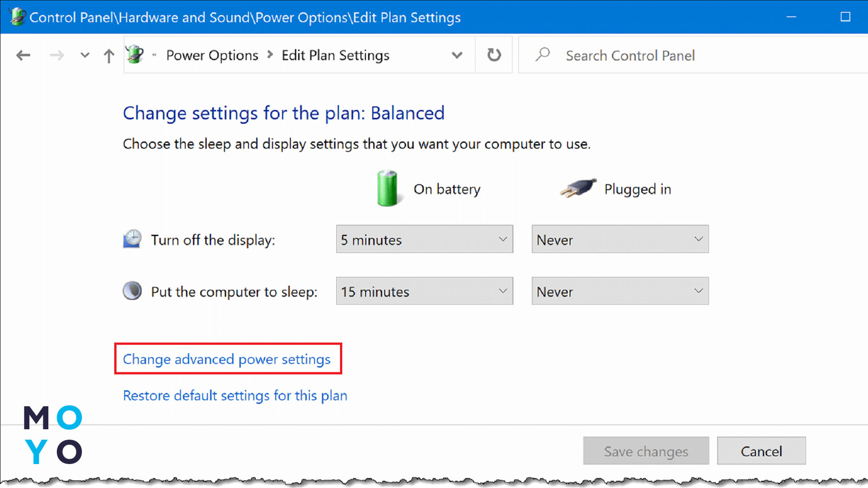This screenshot has width=868, height=488.
Task: Expand the address bar history dropdown
Action: point(457,55)
